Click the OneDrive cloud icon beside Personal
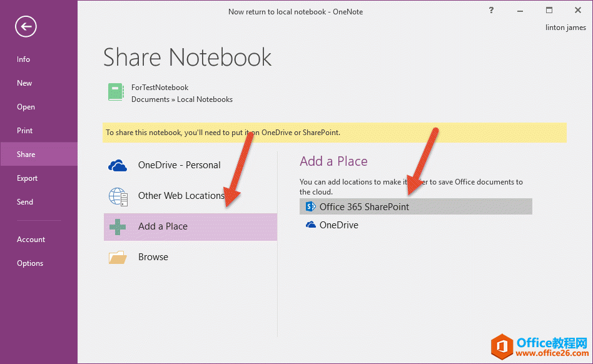 [x=118, y=166]
